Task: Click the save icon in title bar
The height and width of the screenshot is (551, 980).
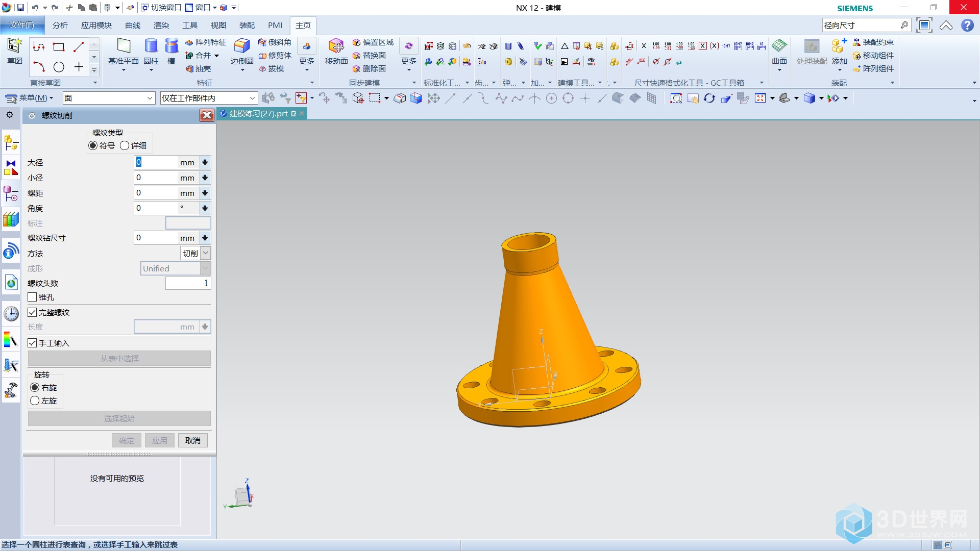Action: tap(20, 8)
